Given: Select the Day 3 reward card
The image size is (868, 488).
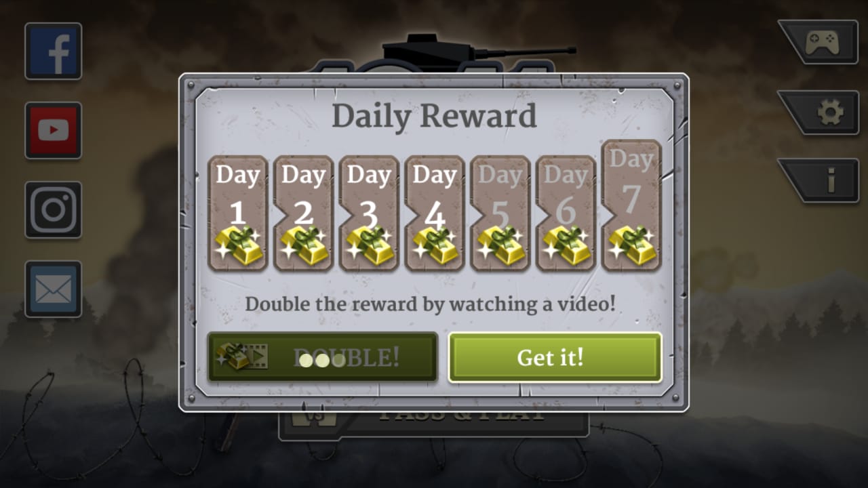Looking at the screenshot, I should 369,213.
